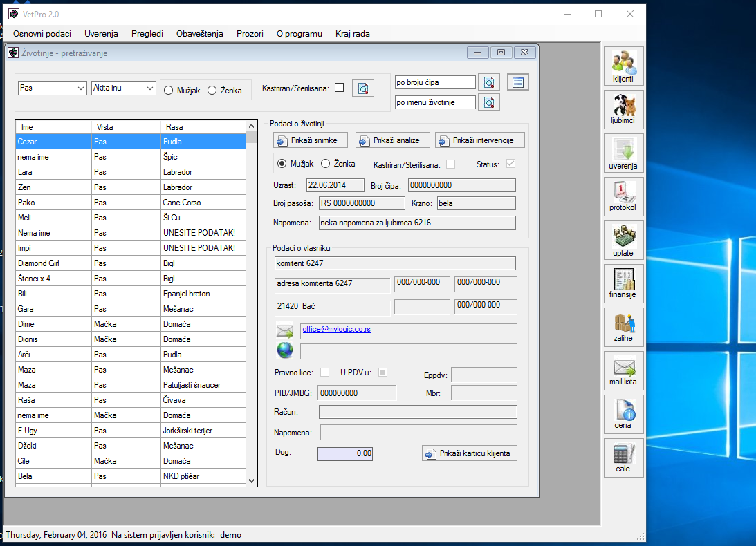The width and height of the screenshot is (756, 546).
Task: Click search icon next to chip number field
Action: (x=489, y=83)
